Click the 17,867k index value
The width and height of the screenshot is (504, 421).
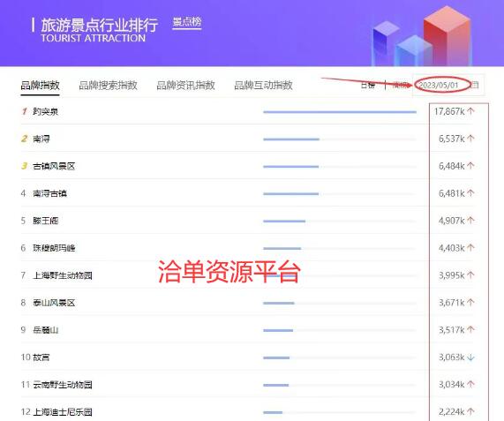point(449,111)
